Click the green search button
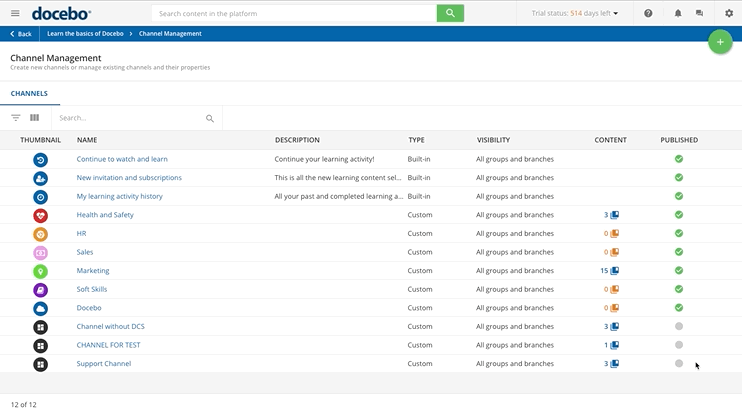Image resolution: width=742 pixels, height=415 pixels. coord(450,13)
